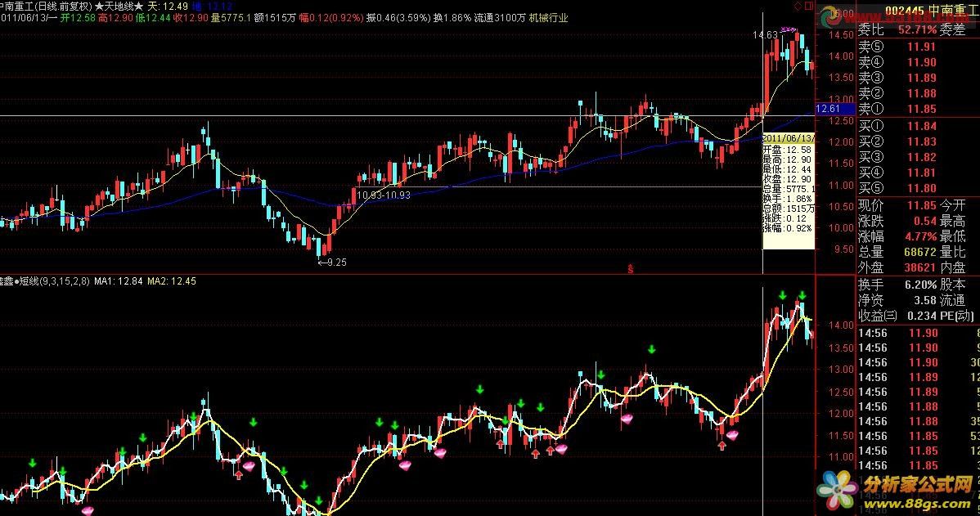The width and height of the screenshot is (980, 516).
Task: Select the 卖⑤ 11.91 ask row
Action: 897,47
